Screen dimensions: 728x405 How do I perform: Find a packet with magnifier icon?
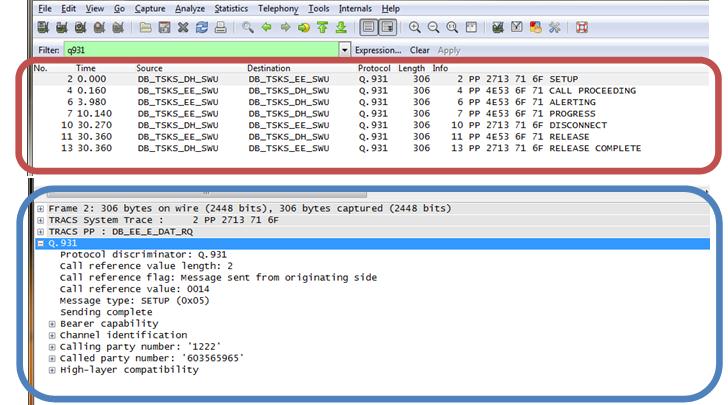(x=247, y=27)
